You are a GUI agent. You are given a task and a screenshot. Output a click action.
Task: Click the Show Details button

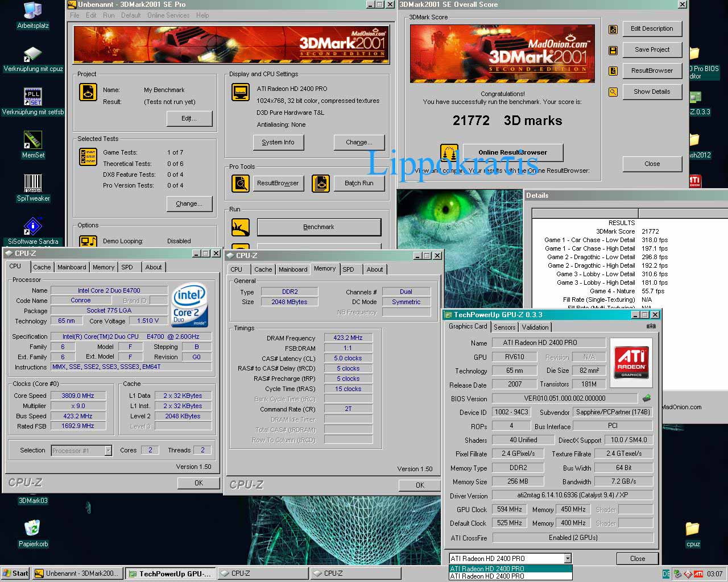pyautogui.click(x=652, y=92)
